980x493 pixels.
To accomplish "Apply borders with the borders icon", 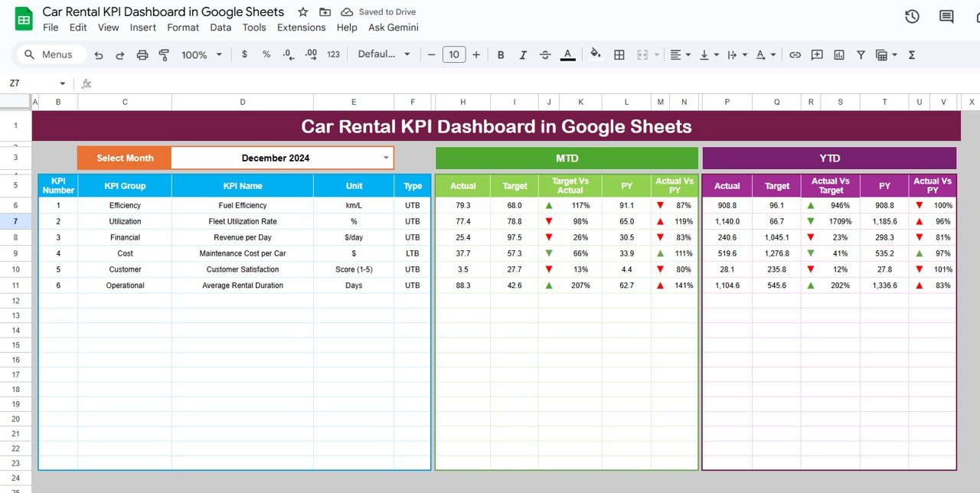I will (619, 54).
